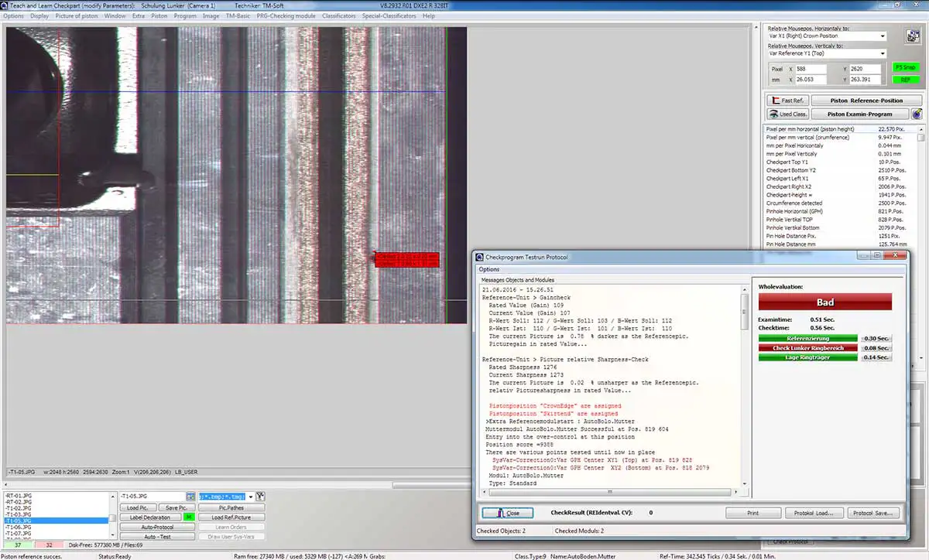Click the mouse position tool icon
Screen dimensions: 929x560
click(912, 36)
